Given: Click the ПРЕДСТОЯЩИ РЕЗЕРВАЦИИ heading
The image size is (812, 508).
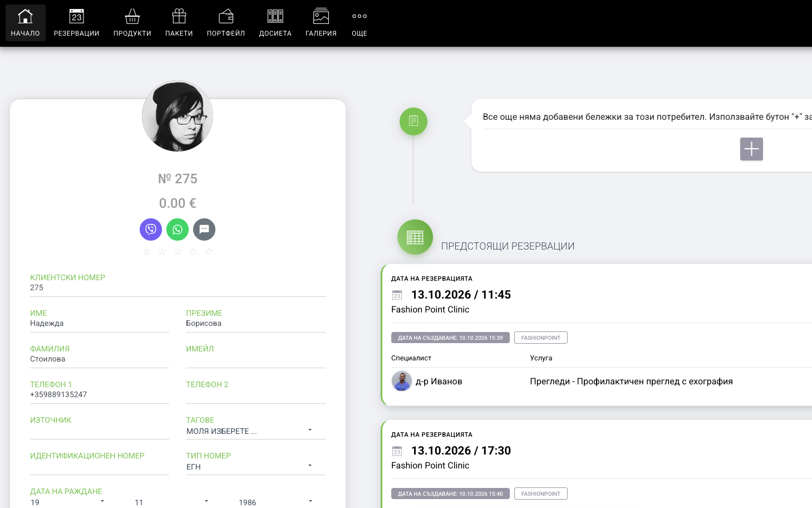Looking at the screenshot, I should (x=508, y=246).
